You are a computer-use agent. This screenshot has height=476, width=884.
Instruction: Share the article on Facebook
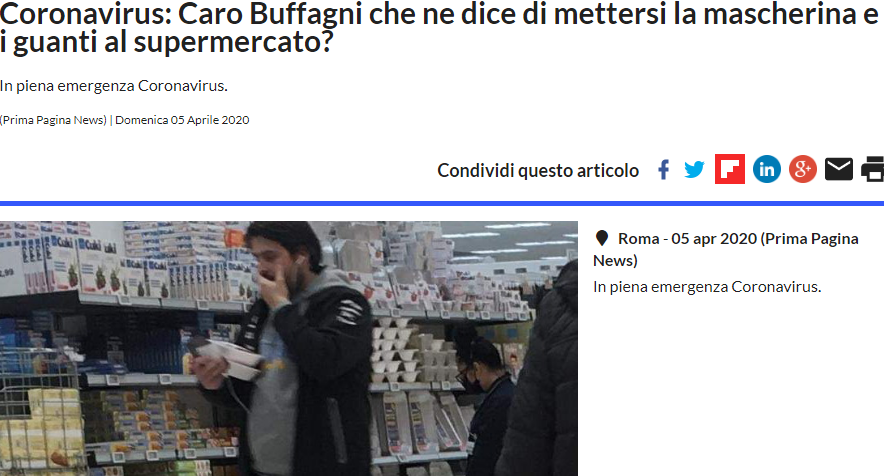(x=664, y=169)
